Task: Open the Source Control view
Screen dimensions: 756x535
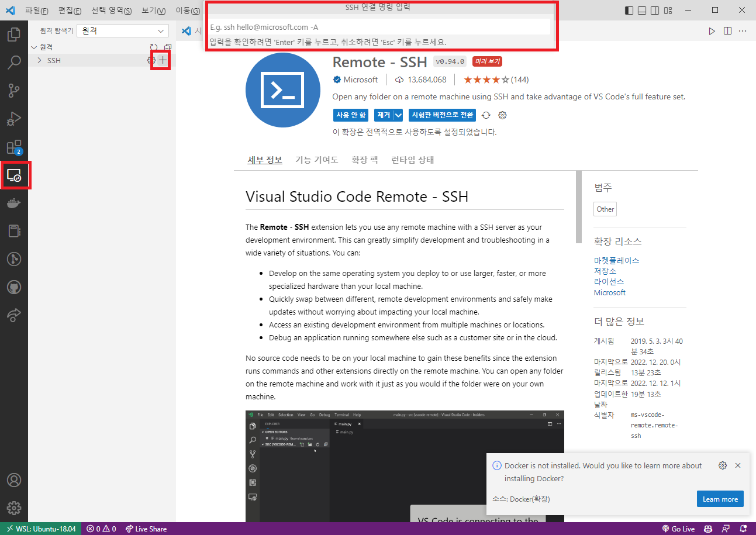Action: [13, 91]
